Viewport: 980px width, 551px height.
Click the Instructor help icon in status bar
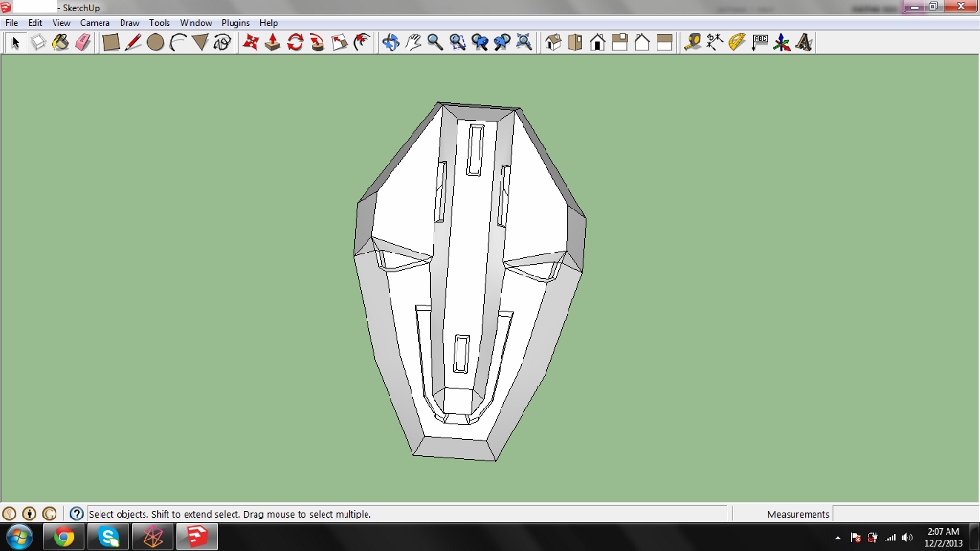[x=77, y=514]
